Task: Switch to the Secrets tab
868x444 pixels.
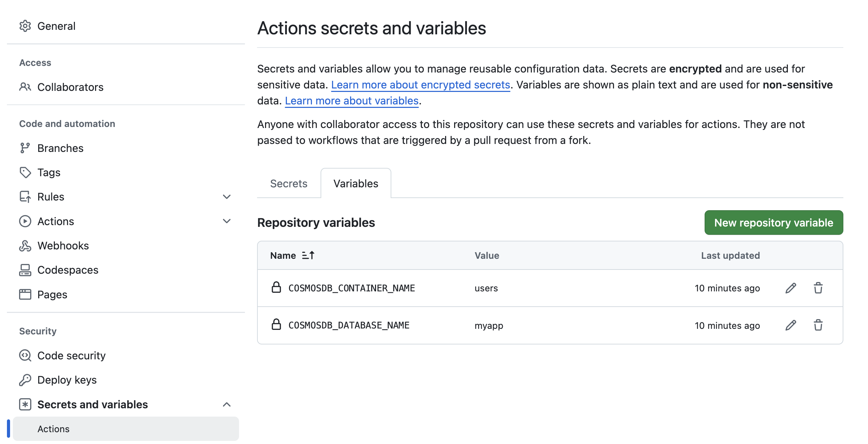Action: (x=289, y=183)
